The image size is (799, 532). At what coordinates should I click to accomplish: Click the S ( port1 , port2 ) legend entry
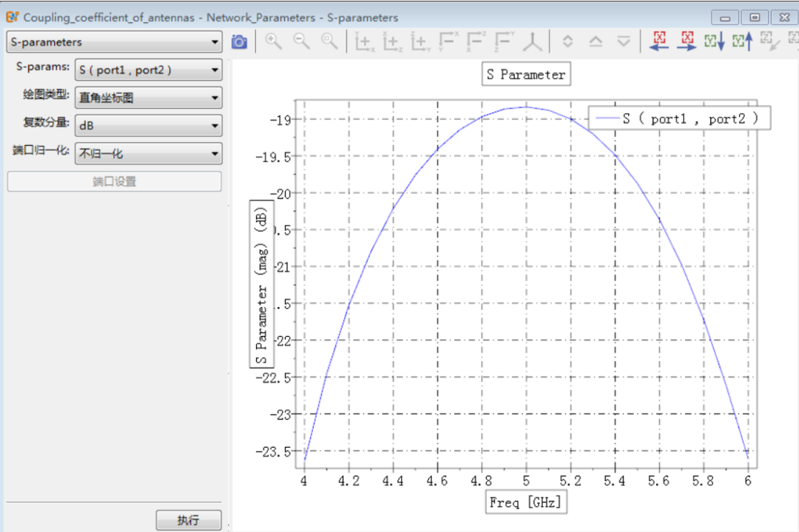pos(679,118)
